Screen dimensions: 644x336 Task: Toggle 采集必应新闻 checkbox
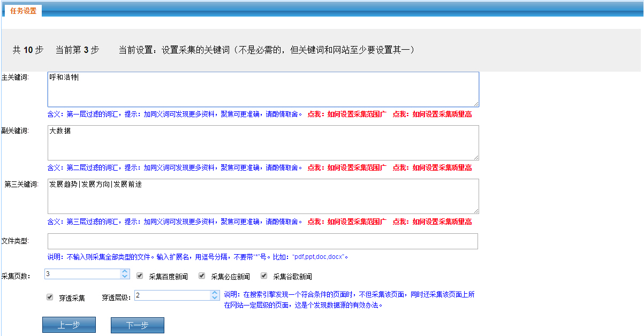click(202, 276)
